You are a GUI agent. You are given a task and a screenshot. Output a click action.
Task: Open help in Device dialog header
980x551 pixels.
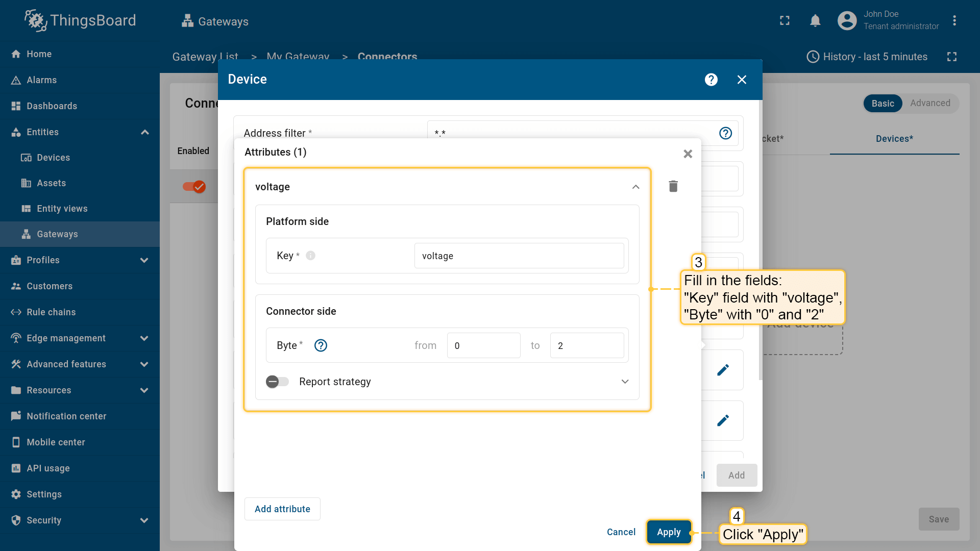711,80
